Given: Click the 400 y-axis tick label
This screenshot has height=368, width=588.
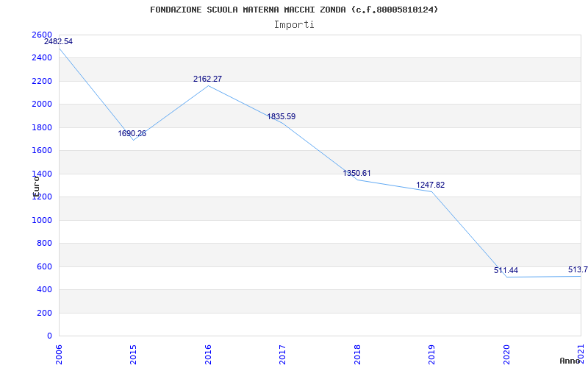Looking at the screenshot, I should coord(45,290).
